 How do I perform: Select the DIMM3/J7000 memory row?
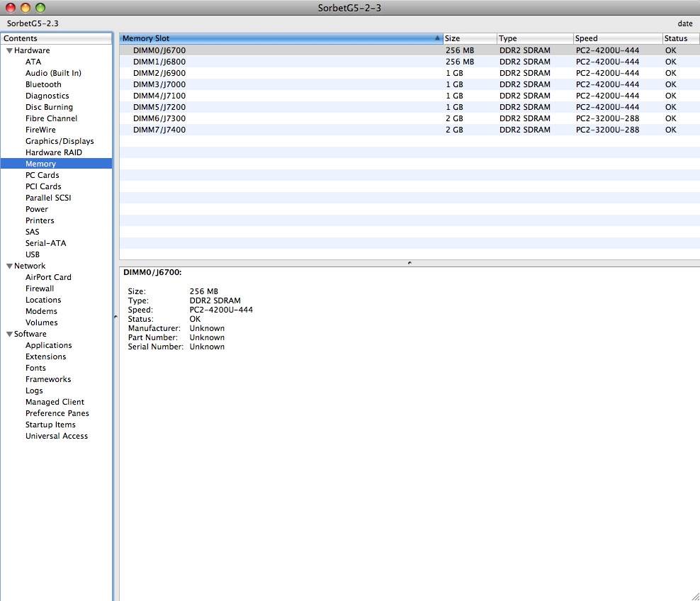[x=410, y=84]
